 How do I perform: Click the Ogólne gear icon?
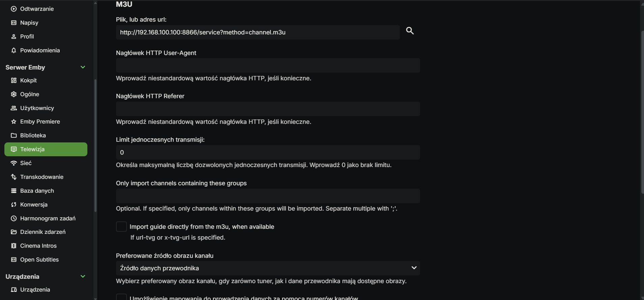coord(14,94)
